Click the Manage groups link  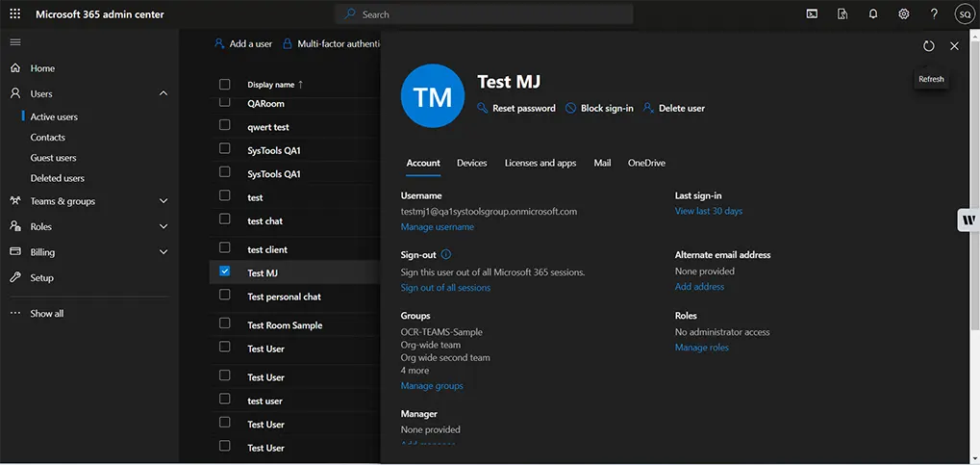point(432,386)
